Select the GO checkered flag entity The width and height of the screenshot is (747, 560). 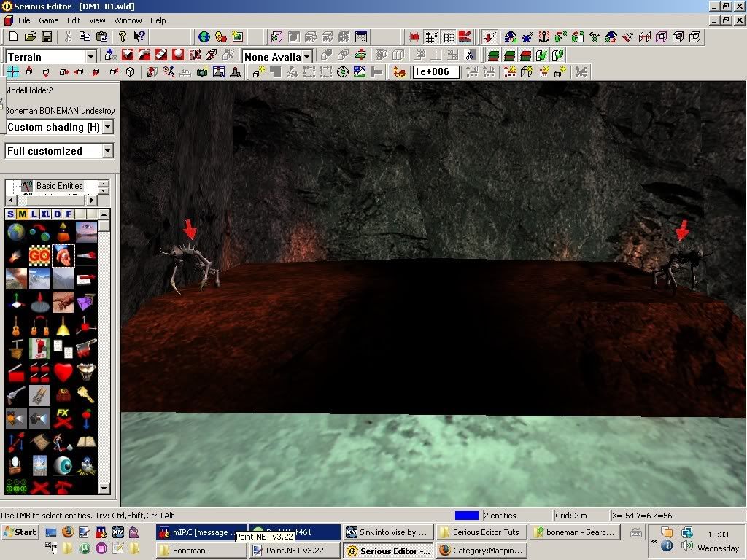[39, 255]
